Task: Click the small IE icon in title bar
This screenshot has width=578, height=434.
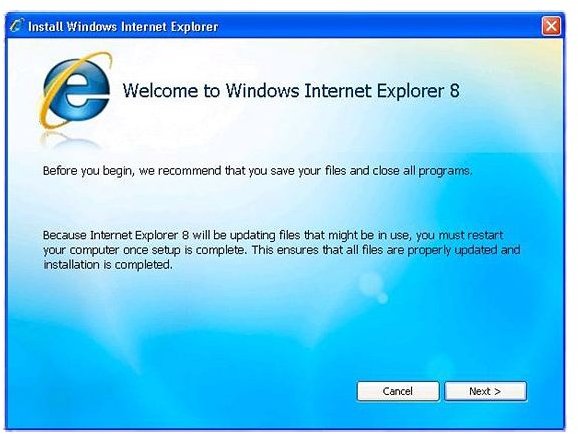Action: pos(17,26)
